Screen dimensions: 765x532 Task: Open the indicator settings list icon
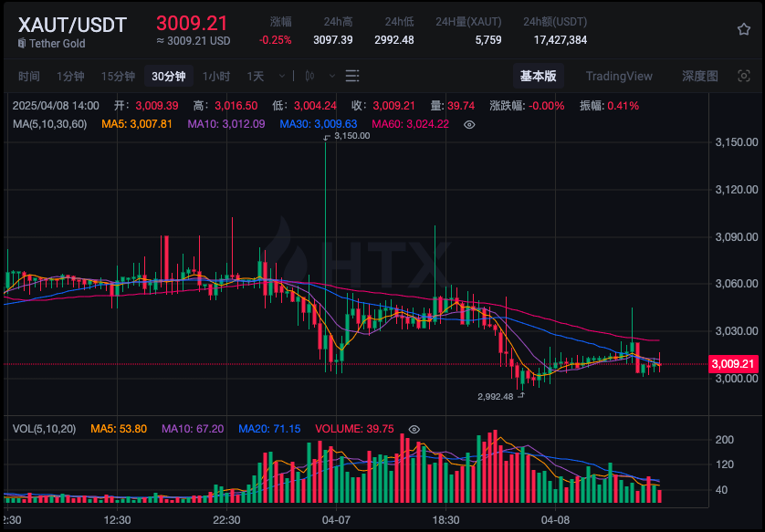point(352,76)
